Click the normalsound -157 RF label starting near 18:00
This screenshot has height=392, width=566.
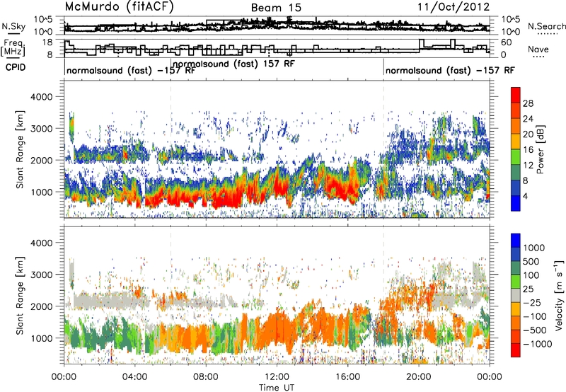tap(450, 70)
